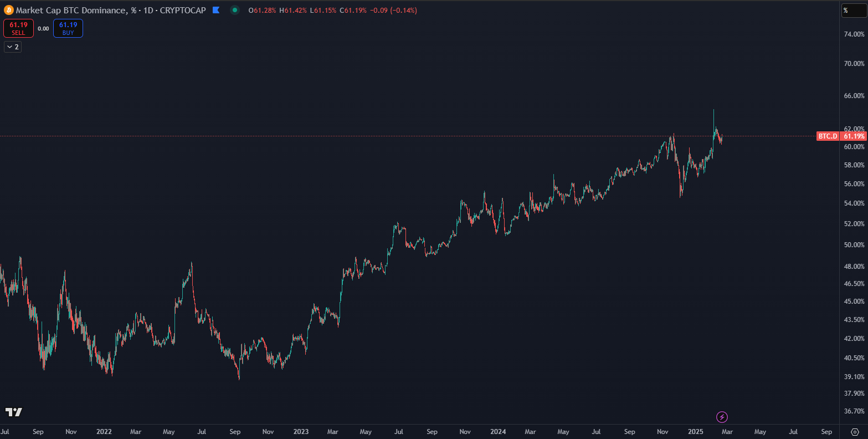The image size is (868, 439).
Task: Click the red BTC.D symbol label
Action: [x=828, y=136]
